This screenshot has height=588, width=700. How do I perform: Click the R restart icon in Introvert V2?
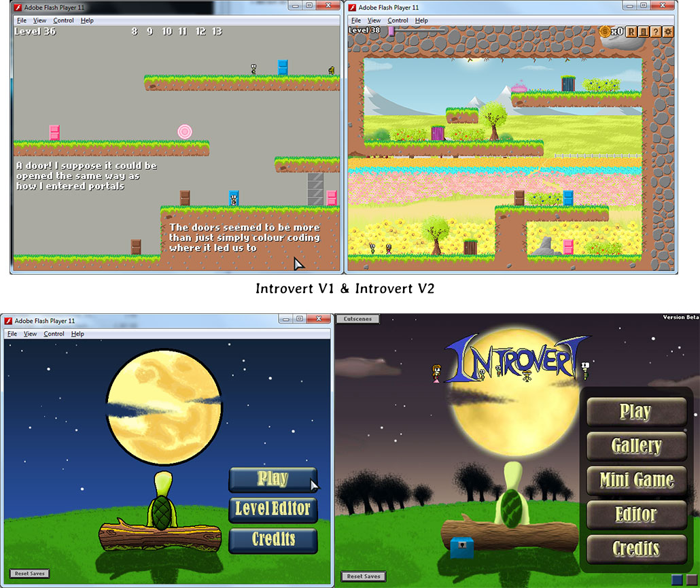[x=631, y=31]
